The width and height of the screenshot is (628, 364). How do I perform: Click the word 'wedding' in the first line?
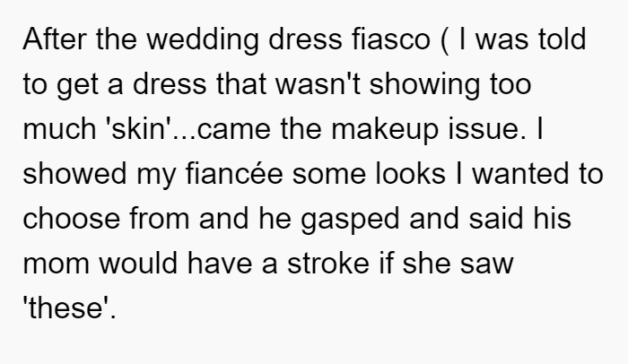[203, 40]
